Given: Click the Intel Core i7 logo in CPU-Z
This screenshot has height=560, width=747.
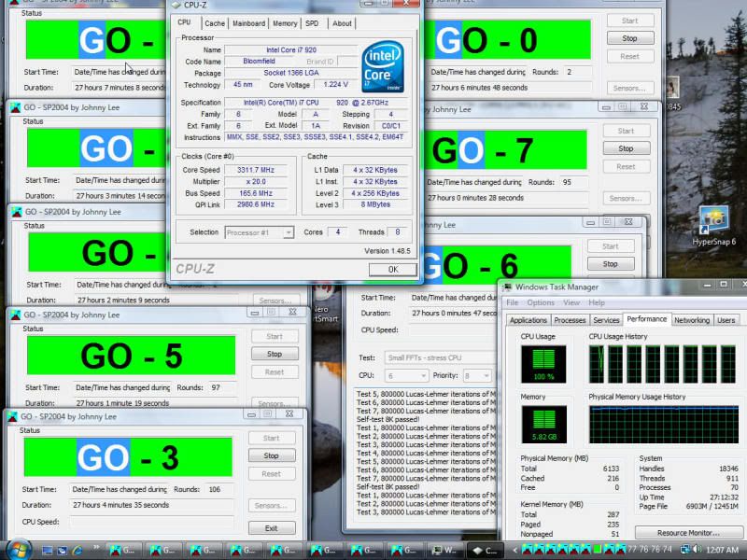Looking at the screenshot, I should [x=383, y=66].
